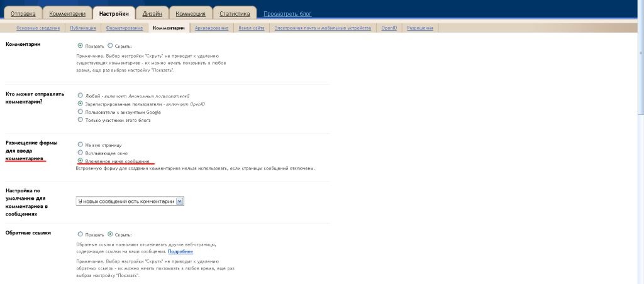Open the top-level Комментарии tab
The width and height of the screenshot is (644, 284).
pyautogui.click(x=67, y=14)
